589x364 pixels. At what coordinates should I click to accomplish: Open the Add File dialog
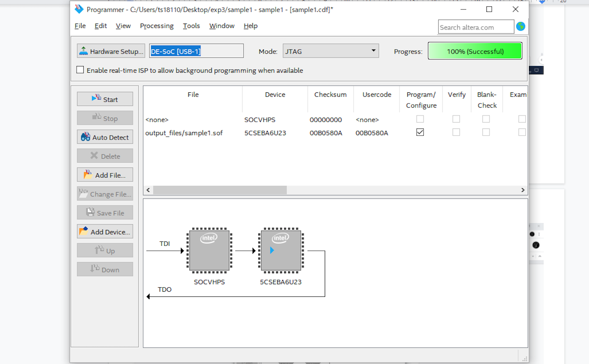(x=105, y=175)
